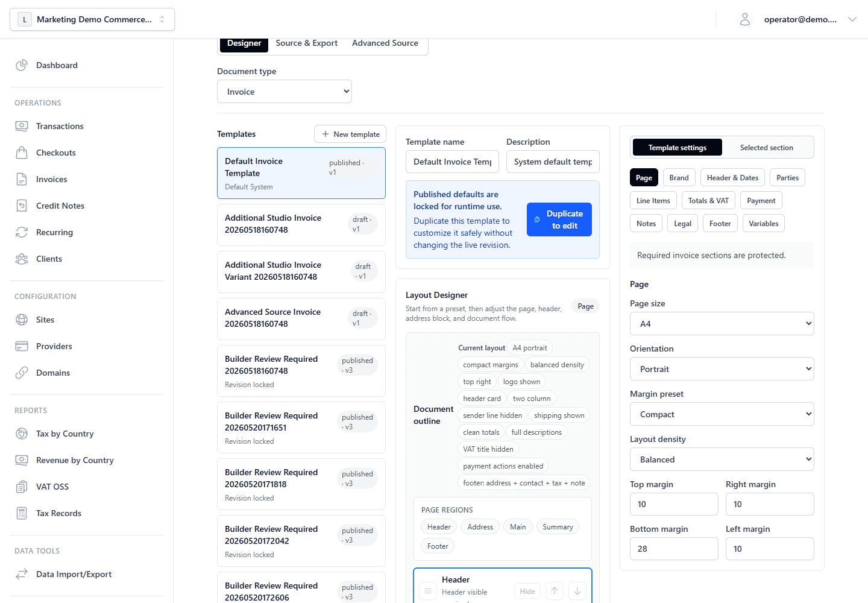868x603 pixels.
Task: Click the organization letter L badge
Action: tap(25, 19)
